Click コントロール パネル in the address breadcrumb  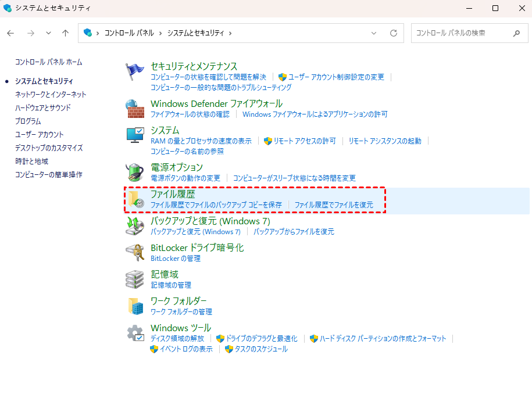click(129, 33)
